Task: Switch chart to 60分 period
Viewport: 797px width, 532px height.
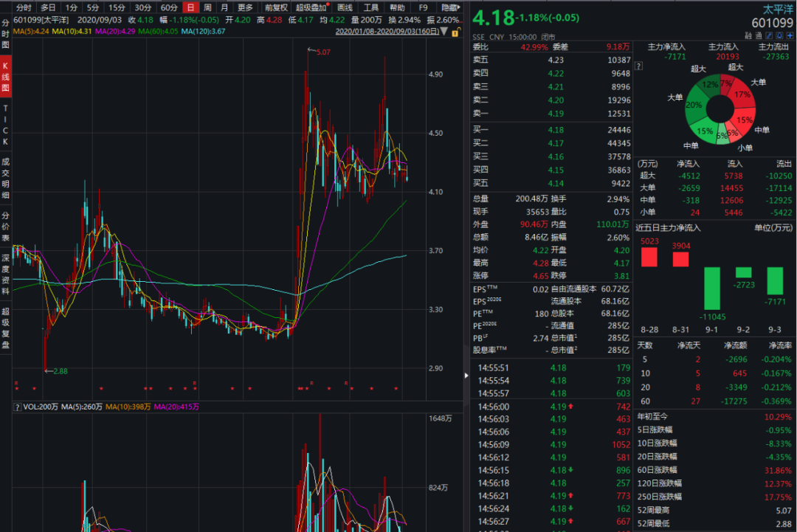Action: (169, 7)
